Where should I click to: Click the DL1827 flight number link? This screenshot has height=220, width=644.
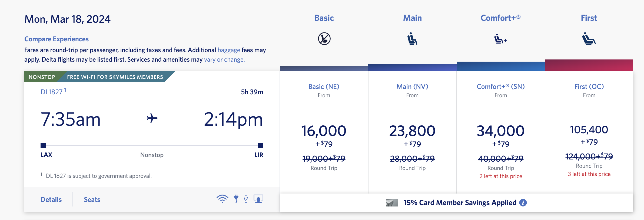tap(51, 92)
